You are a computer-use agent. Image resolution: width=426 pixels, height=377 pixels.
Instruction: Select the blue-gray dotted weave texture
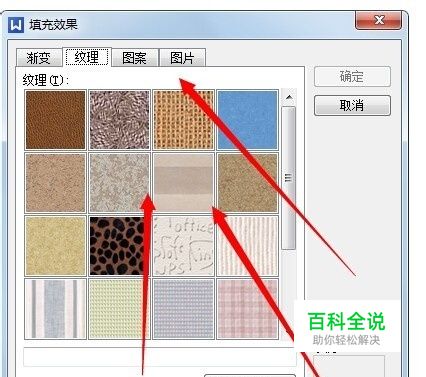click(x=183, y=309)
